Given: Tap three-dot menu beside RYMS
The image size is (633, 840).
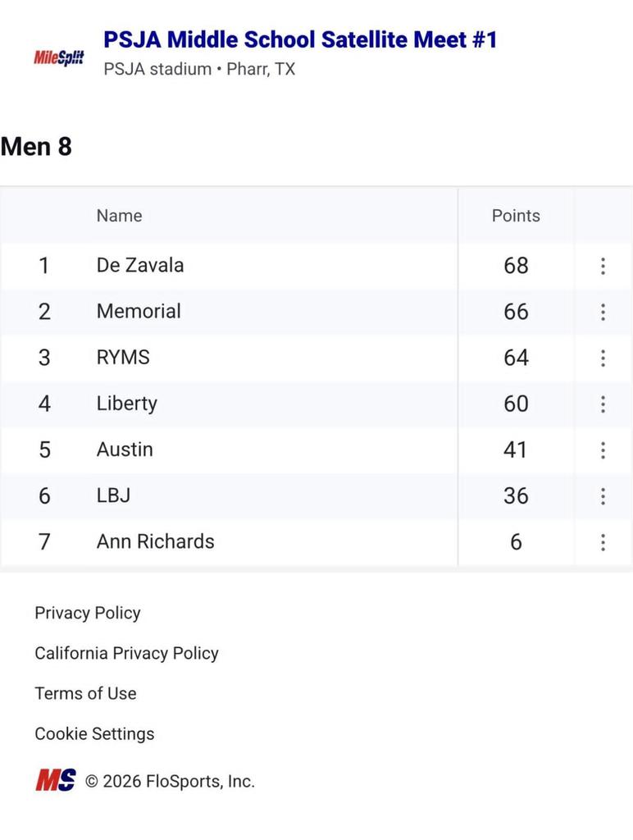Looking at the screenshot, I should [x=603, y=358].
